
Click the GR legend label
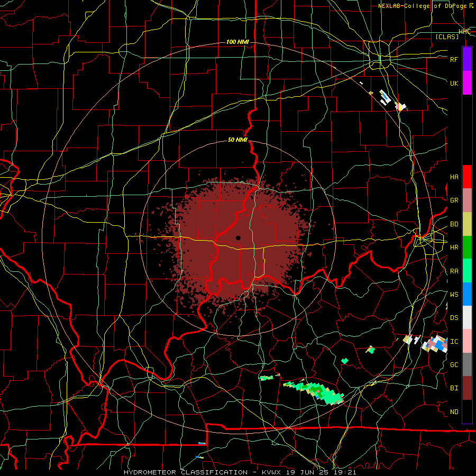(454, 200)
